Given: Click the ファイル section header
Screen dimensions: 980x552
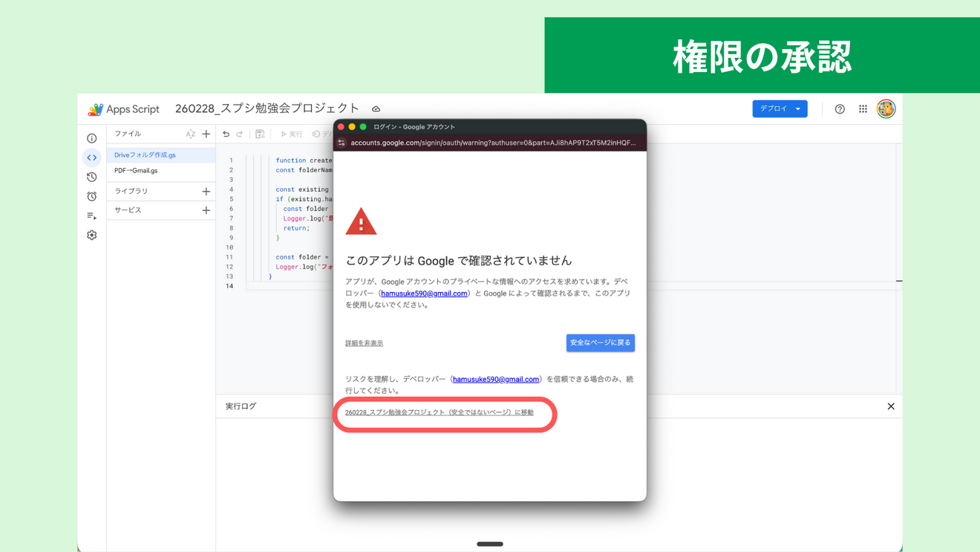Looking at the screenshot, I should (x=128, y=134).
